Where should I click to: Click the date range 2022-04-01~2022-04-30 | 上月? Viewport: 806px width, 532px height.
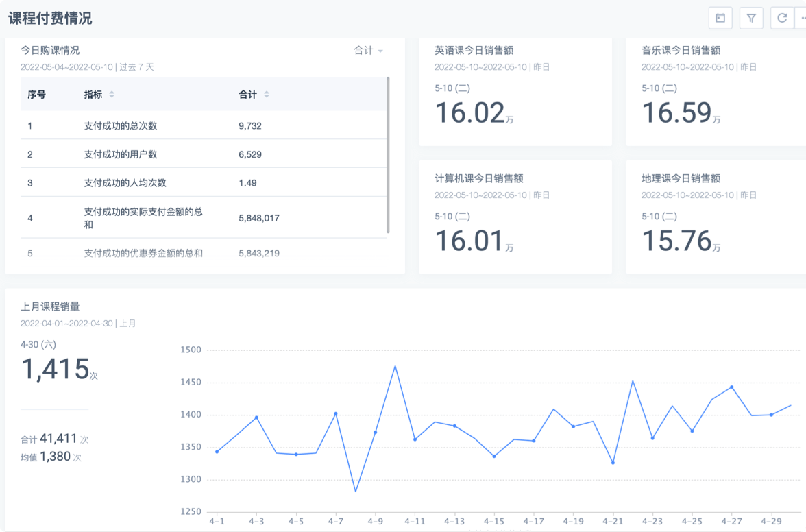[78, 324]
